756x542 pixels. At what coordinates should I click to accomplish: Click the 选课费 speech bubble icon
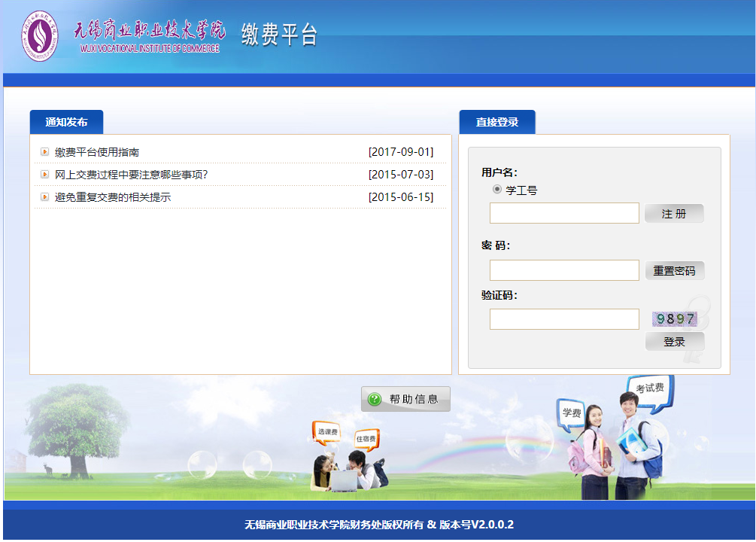326,432
